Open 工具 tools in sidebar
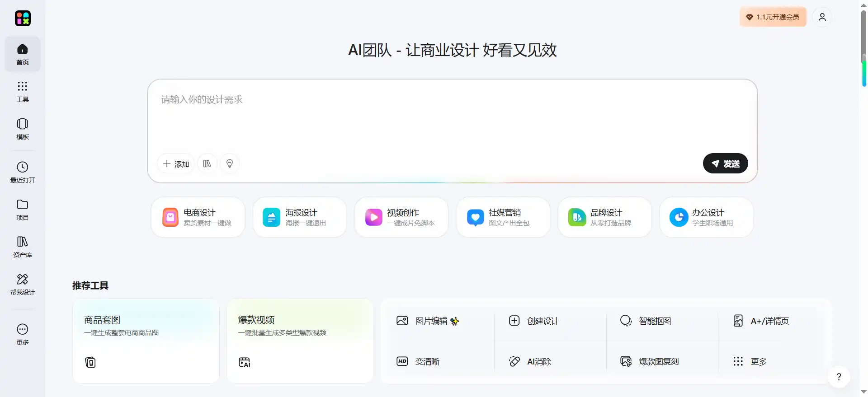The image size is (868, 397). [x=23, y=92]
